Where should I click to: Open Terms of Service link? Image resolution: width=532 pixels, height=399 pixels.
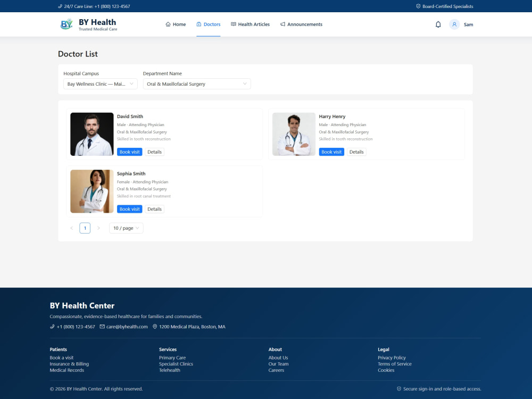[x=395, y=364]
